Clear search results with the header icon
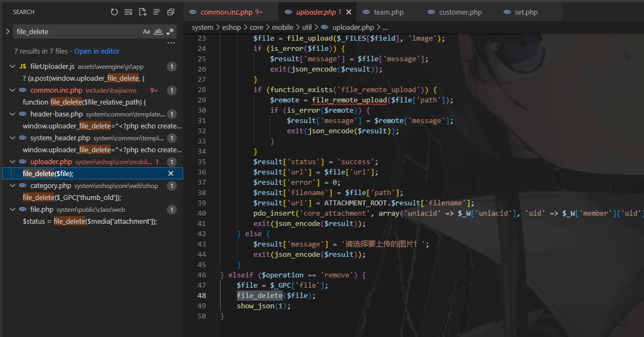 point(128,12)
